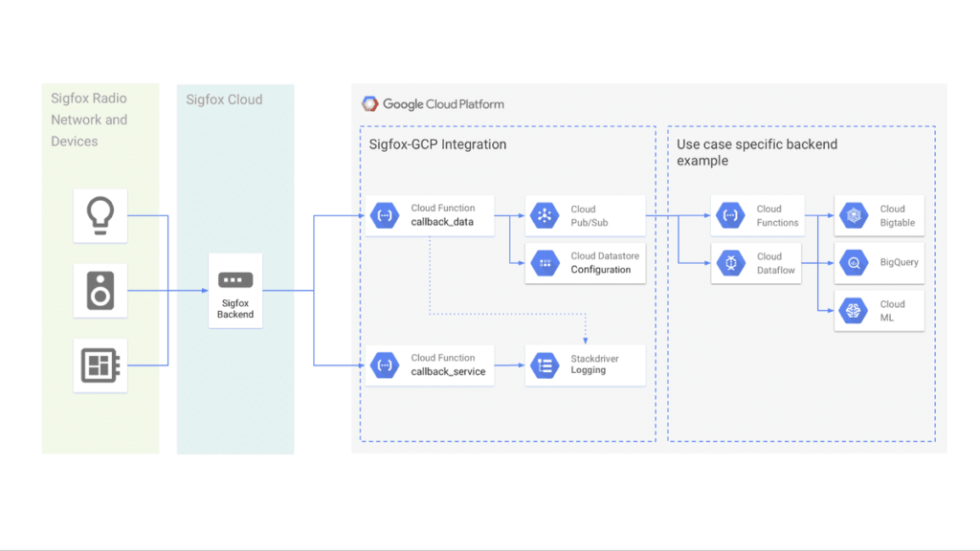Click the circuit board device icon
Viewport: 980px width, 551px height.
(100, 364)
